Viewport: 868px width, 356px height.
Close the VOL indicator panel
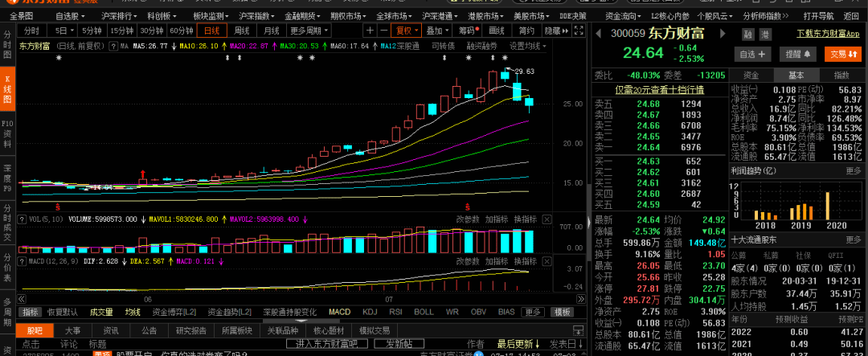coord(547,219)
